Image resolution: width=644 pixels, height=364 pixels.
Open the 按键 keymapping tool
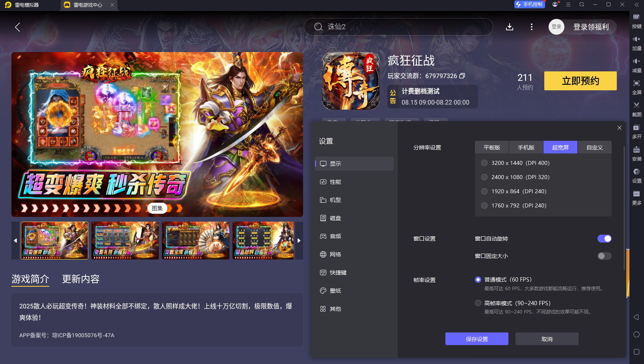click(x=637, y=21)
